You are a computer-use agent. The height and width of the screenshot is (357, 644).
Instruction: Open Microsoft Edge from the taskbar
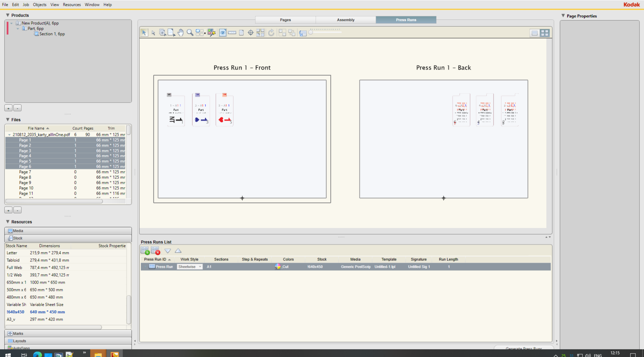tap(37, 354)
